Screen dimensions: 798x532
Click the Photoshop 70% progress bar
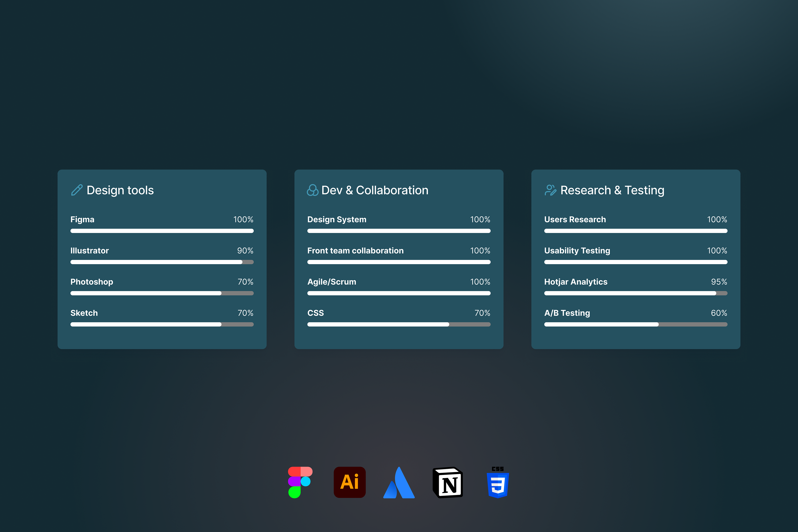[162, 293]
